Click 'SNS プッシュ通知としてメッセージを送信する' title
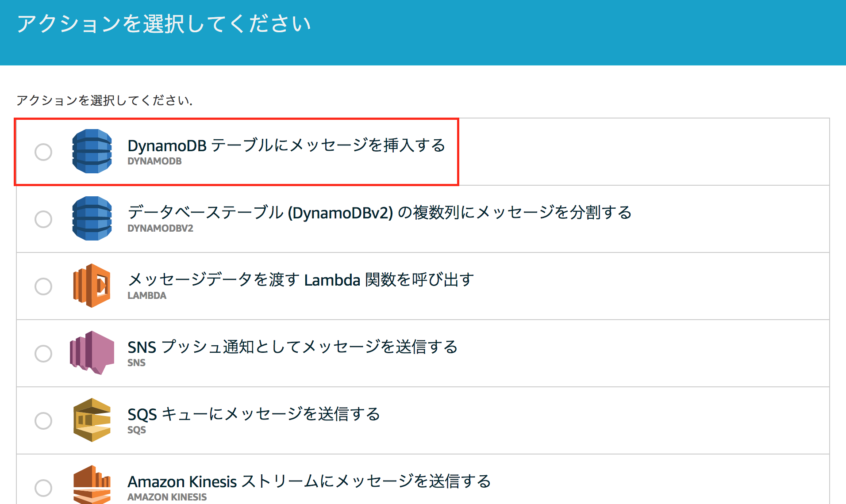 click(x=292, y=347)
